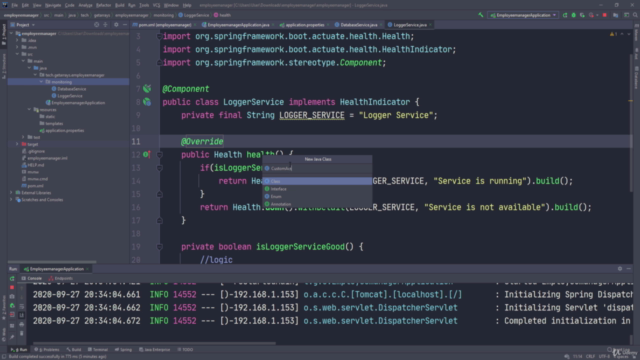Image resolution: width=640 pixels, height=360 pixels.
Task: Toggle scroll to end in console toolbar
Action: tap(22, 315)
